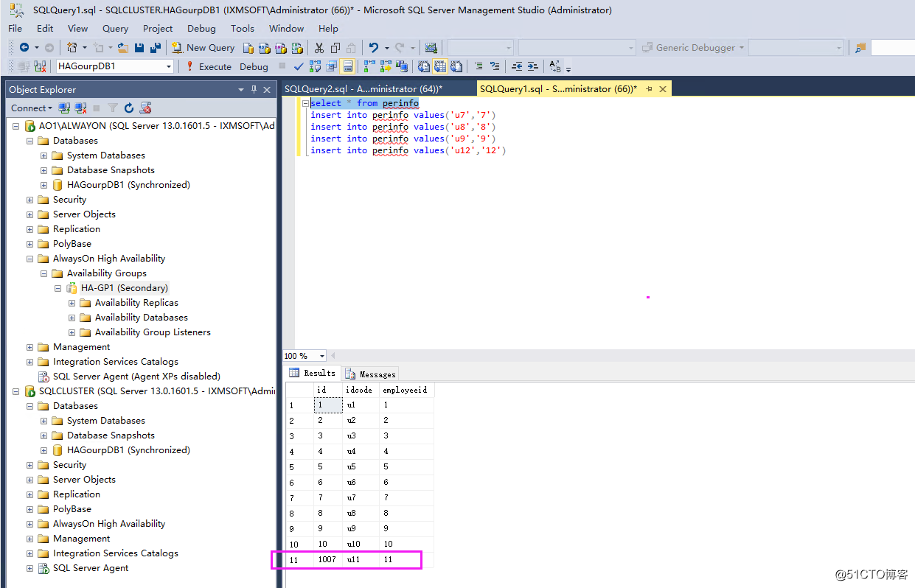
Task: Open the Object Explorer window position dropdown
Action: [241, 89]
